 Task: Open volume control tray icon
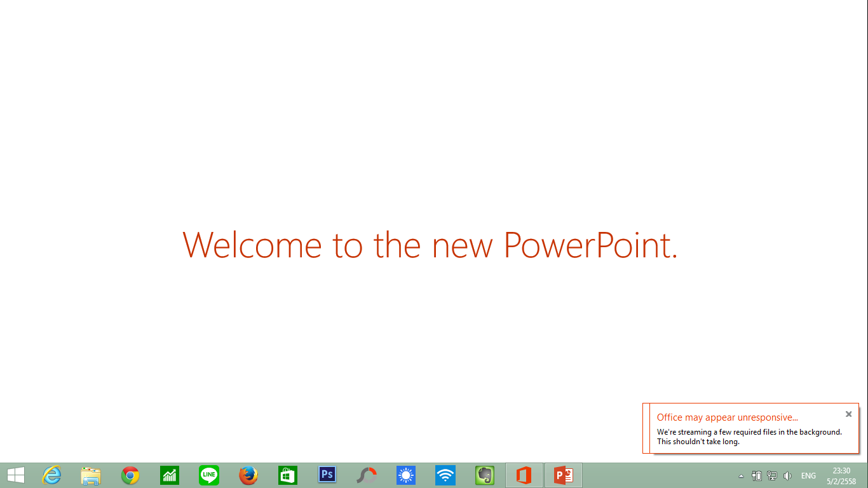tap(788, 475)
